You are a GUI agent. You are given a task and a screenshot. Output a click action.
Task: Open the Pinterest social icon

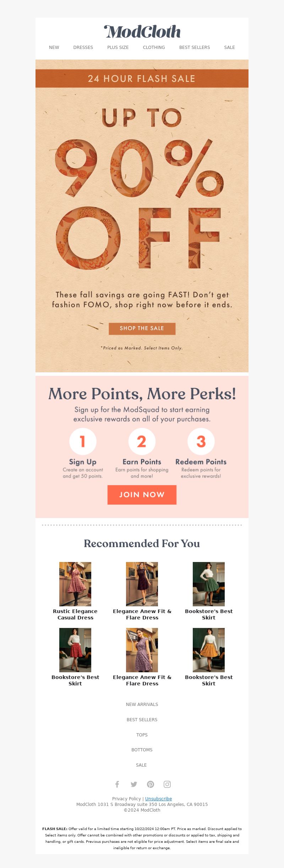pos(151,784)
